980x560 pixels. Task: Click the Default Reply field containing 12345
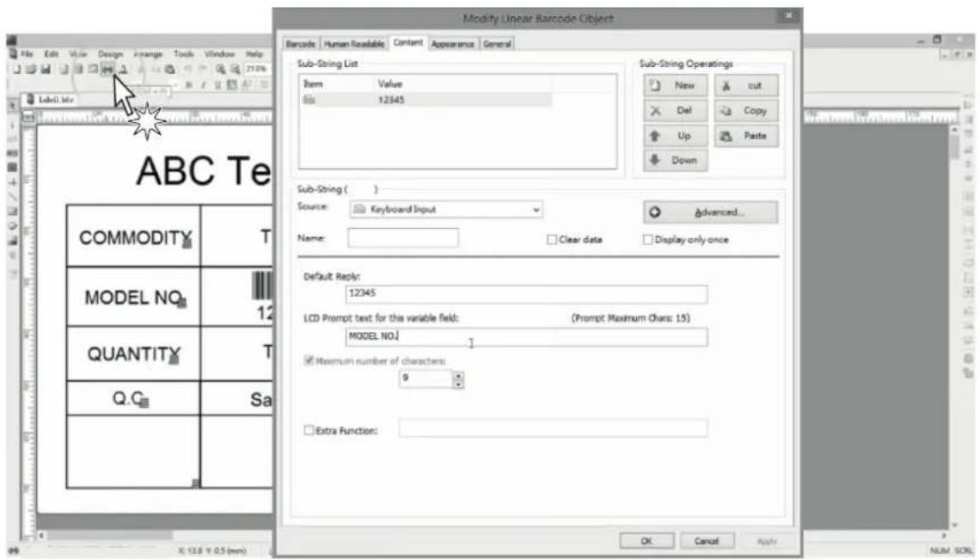[x=527, y=294]
